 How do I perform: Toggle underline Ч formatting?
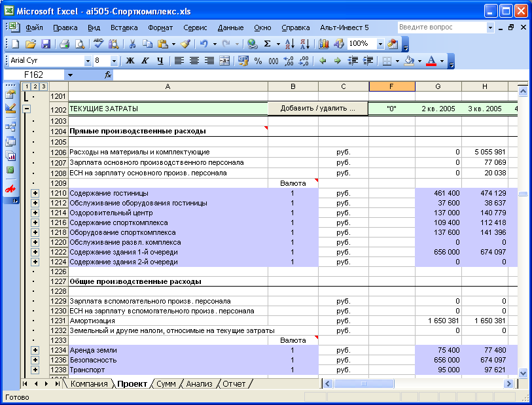coord(160,61)
